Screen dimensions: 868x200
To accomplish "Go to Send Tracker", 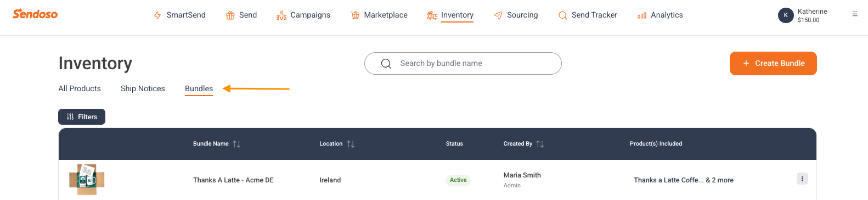I will [594, 15].
